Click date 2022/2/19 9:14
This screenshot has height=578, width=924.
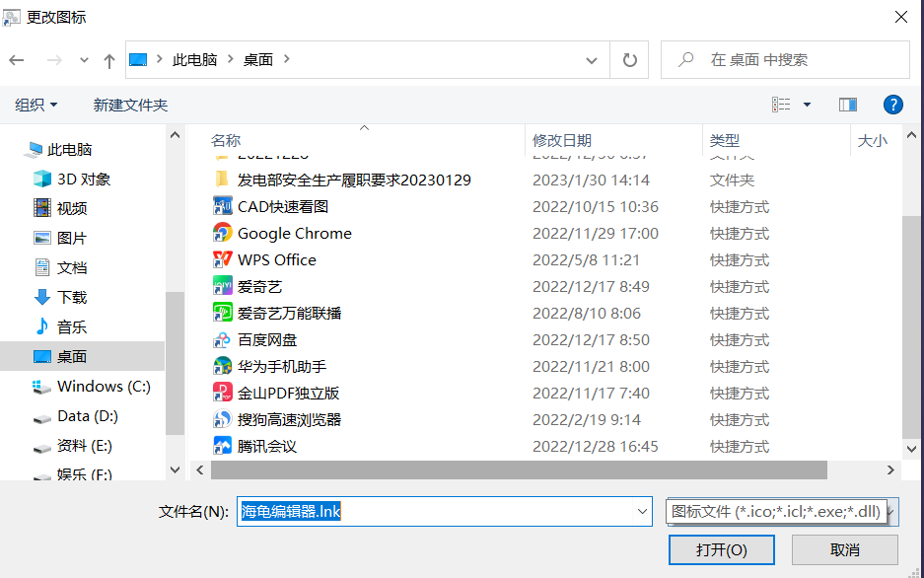586,419
